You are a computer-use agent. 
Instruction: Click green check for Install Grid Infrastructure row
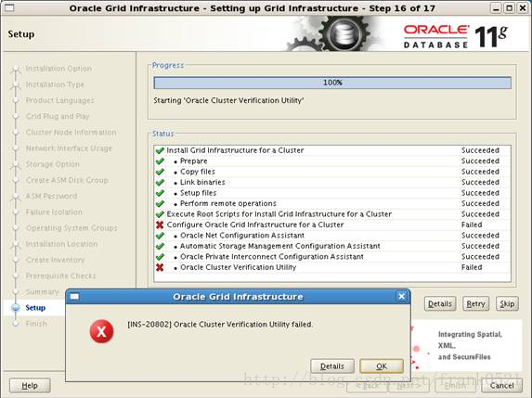click(x=160, y=150)
